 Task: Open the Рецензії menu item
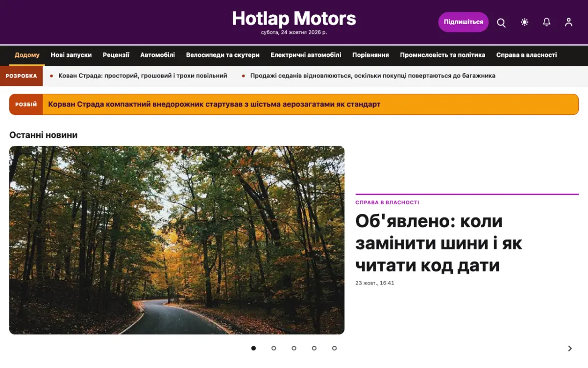116,55
